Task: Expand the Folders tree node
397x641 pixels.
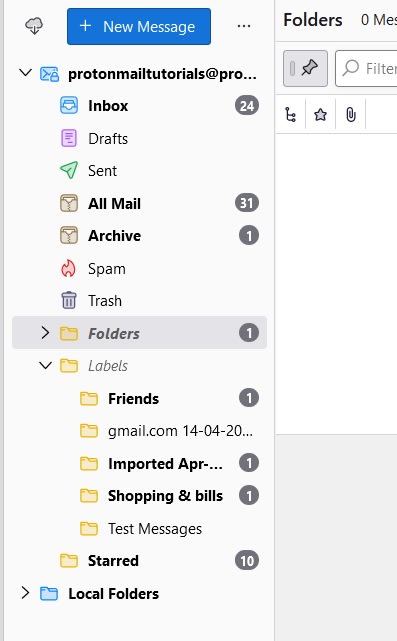Action: point(45,333)
